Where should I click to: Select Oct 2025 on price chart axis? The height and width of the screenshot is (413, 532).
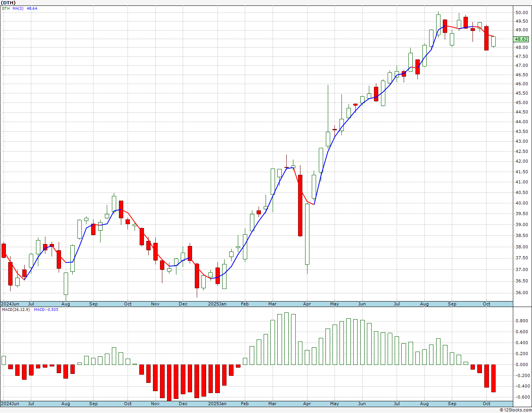487,304
